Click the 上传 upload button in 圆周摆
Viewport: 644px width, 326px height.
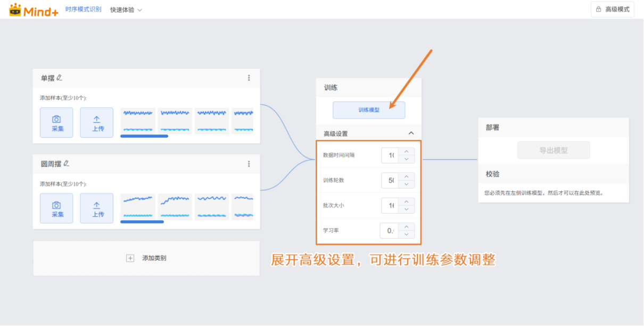(97, 208)
